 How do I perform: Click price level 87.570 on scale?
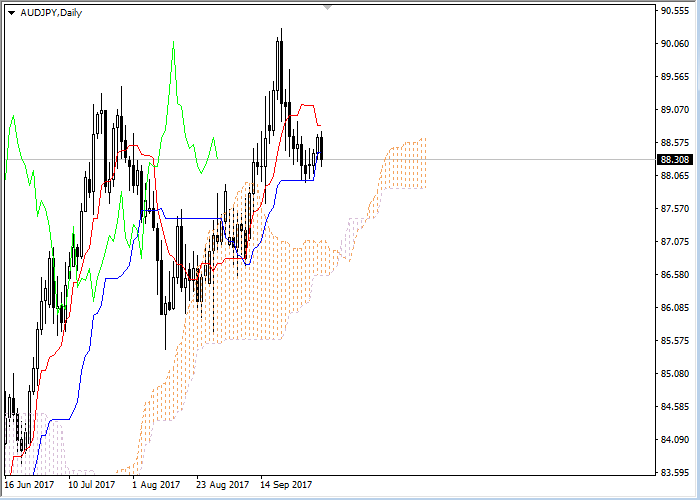coord(675,209)
